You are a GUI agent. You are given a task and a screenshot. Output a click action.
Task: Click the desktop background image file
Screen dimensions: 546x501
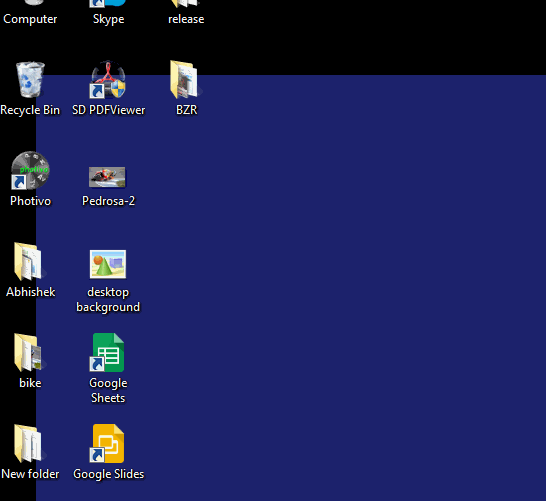(108, 264)
